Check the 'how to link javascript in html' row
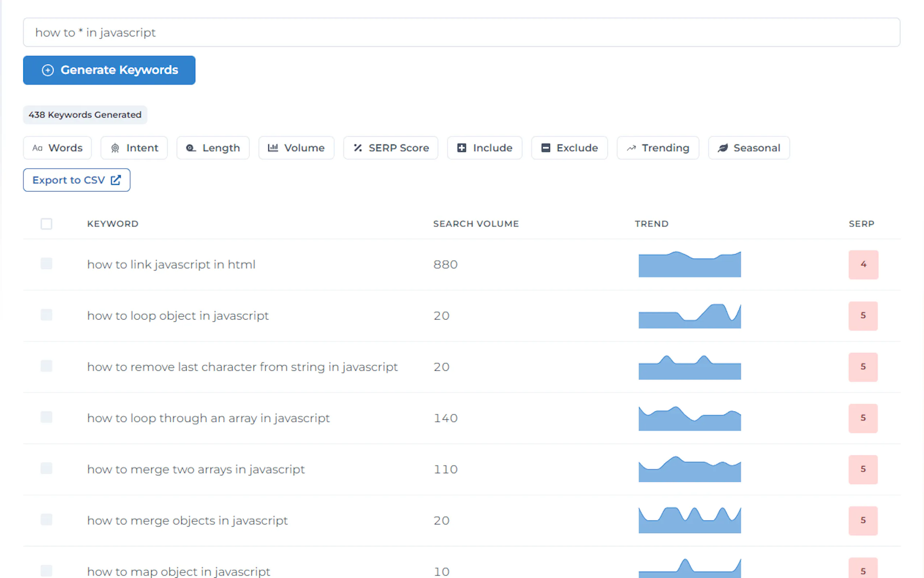The image size is (924, 578). pyautogui.click(x=47, y=264)
